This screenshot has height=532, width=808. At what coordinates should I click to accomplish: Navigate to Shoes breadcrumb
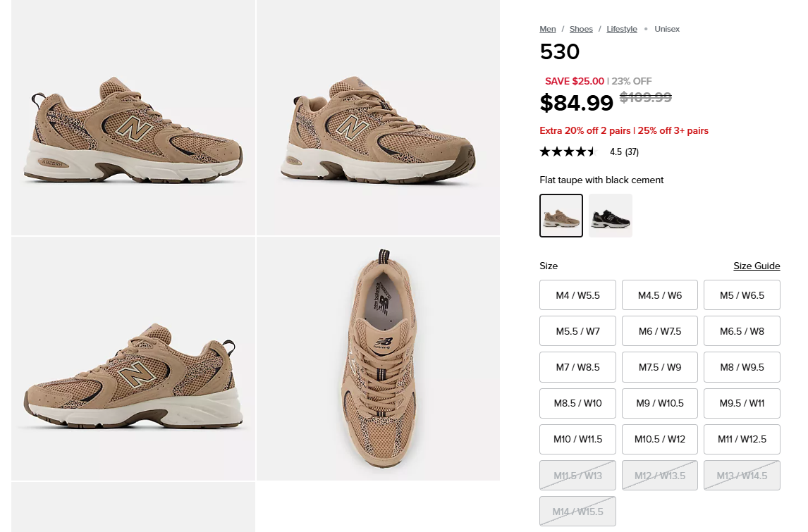(x=581, y=29)
